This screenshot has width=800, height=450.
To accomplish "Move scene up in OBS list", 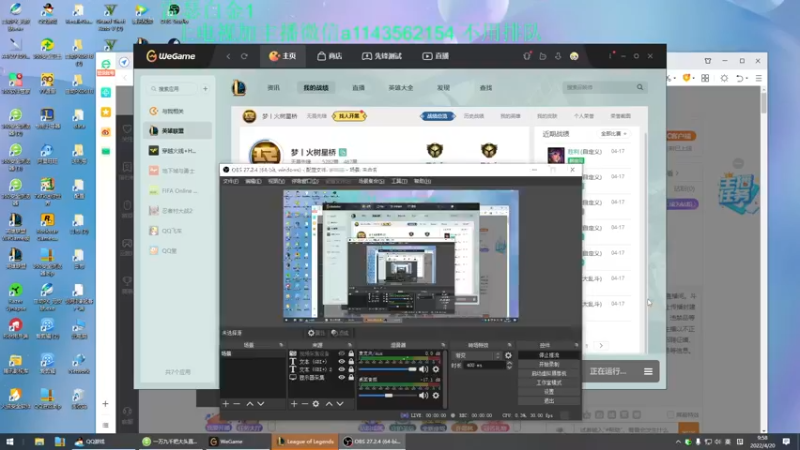I will (x=249, y=404).
